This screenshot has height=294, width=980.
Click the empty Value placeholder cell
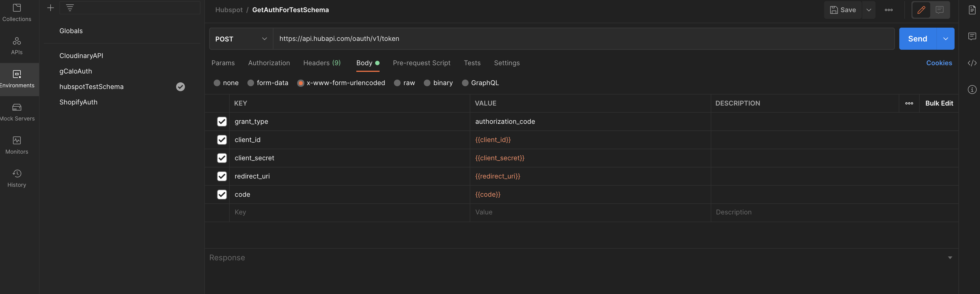pyautogui.click(x=590, y=212)
